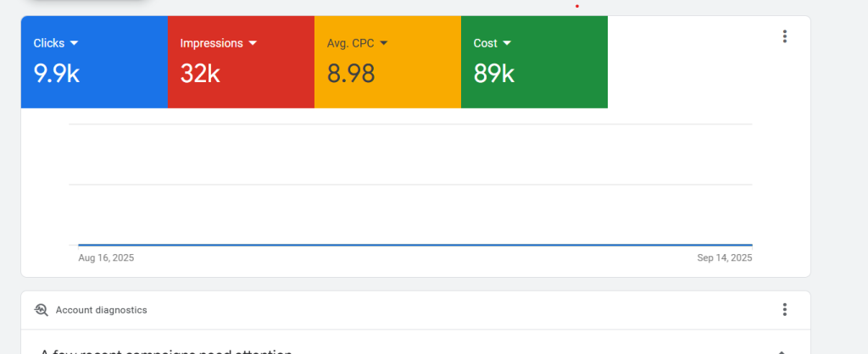868x354 pixels.
Task: Click the blue chart trend line
Action: click(x=415, y=245)
